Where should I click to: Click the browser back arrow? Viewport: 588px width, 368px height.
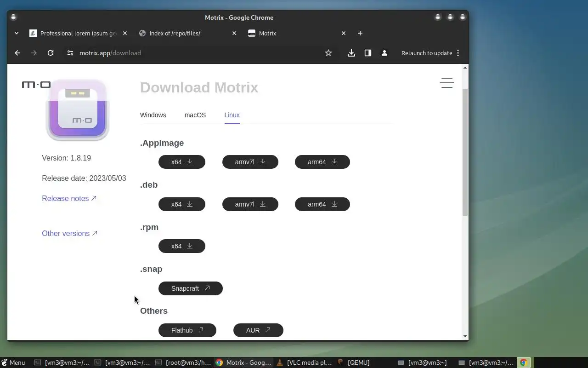(x=17, y=53)
